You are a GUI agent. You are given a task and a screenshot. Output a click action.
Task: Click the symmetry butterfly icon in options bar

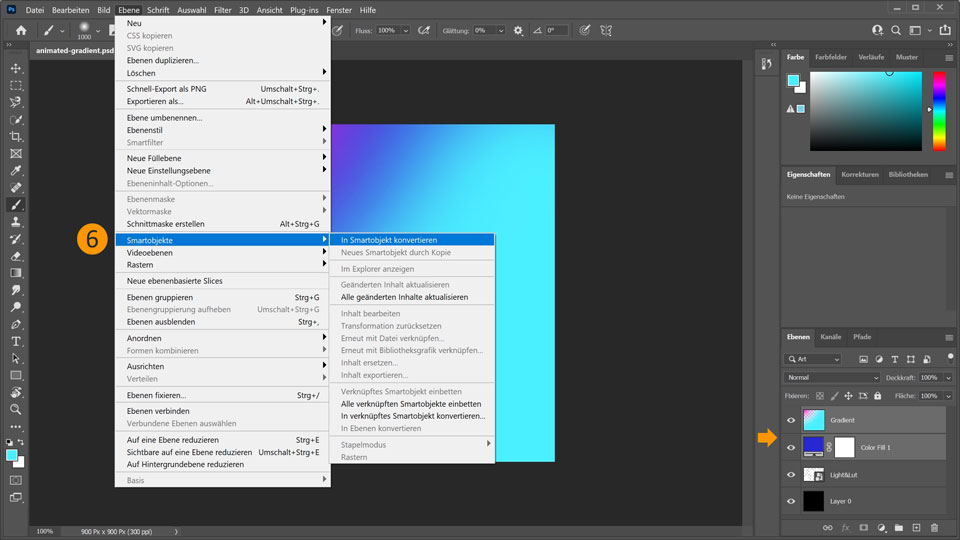click(606, 31)
